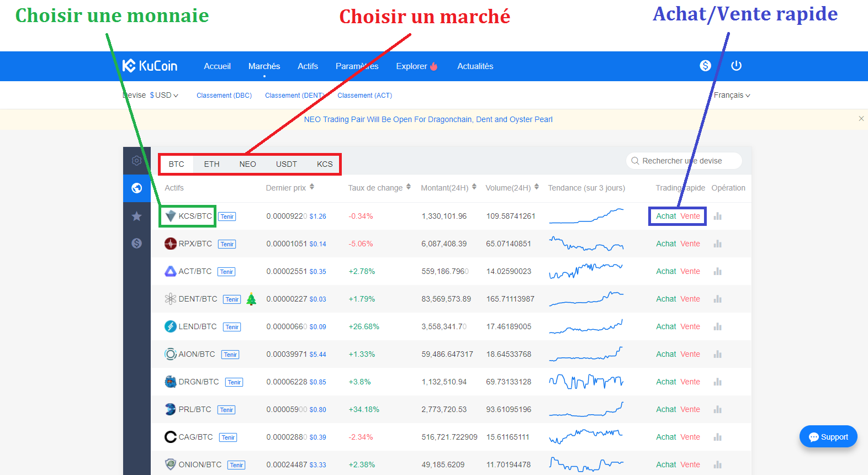Open the Français language dropdown
This screenshot has height=475, width=868.
click(732, 95)
